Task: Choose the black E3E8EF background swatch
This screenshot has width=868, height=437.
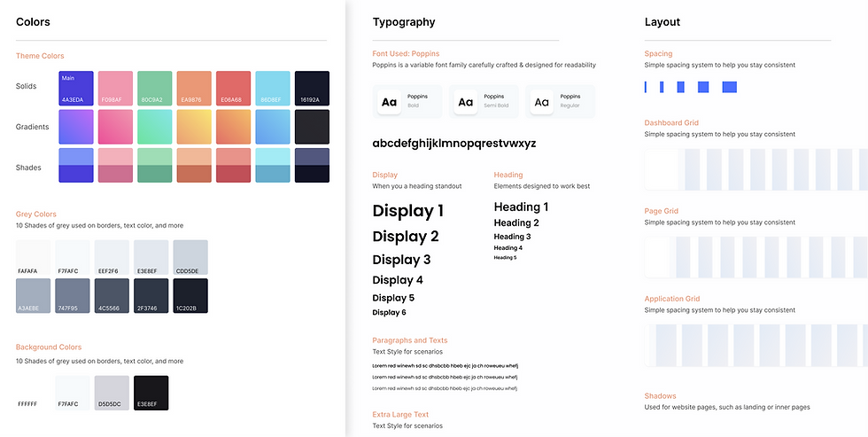Action: pyautogui.click(x=151, y=393)
